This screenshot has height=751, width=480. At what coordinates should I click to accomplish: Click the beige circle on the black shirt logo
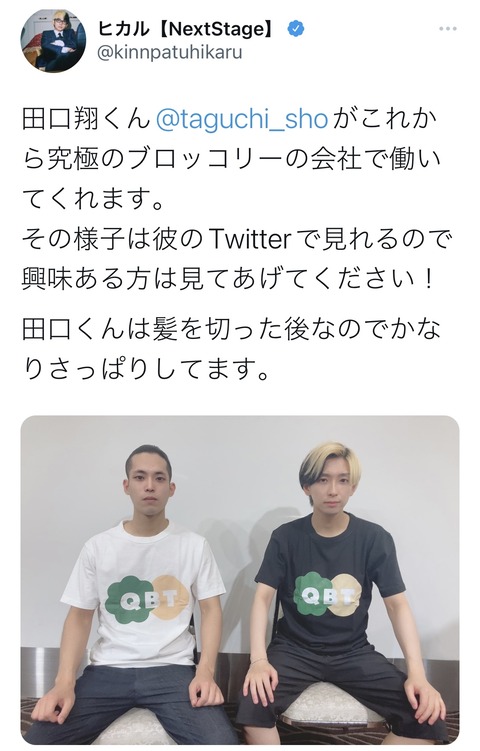click(346, 594)
